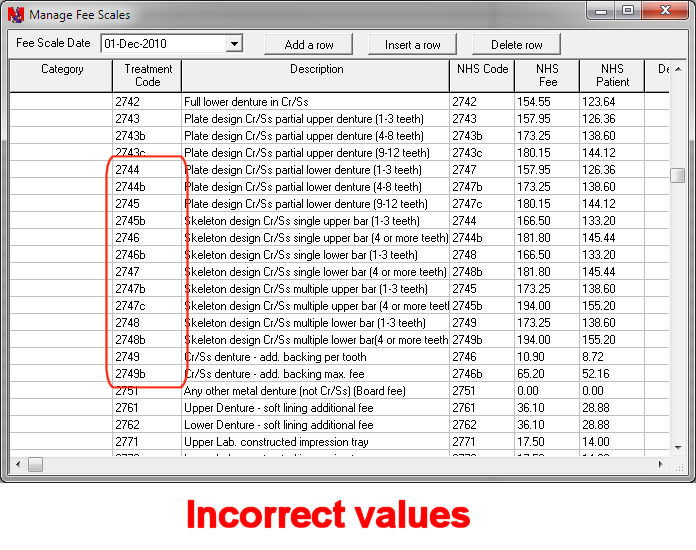Select NHS Fee cell 10.90
The width and height of the screenshot is (696, 550).
point(547,357)
